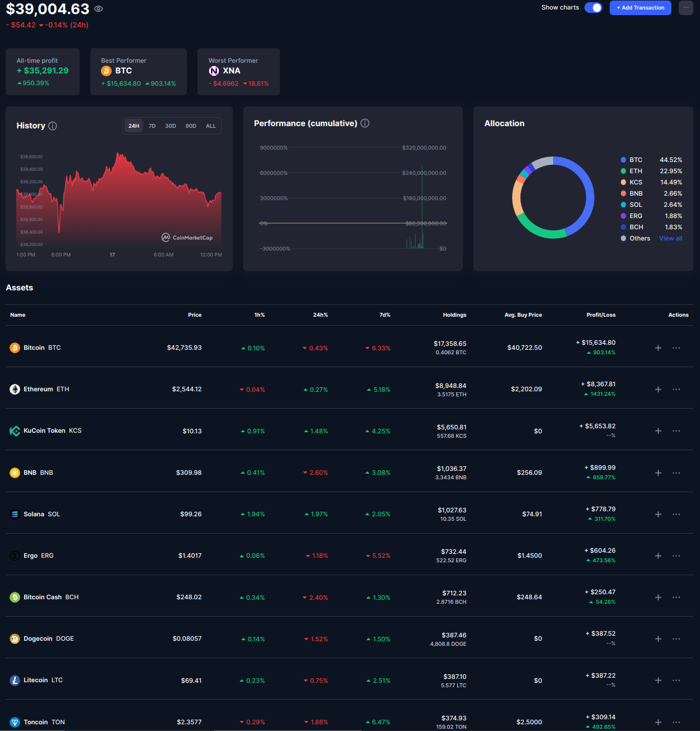This screenshot has width=700, height=731.
Task: Select the 90D history tab
Action: pos(191,126)
